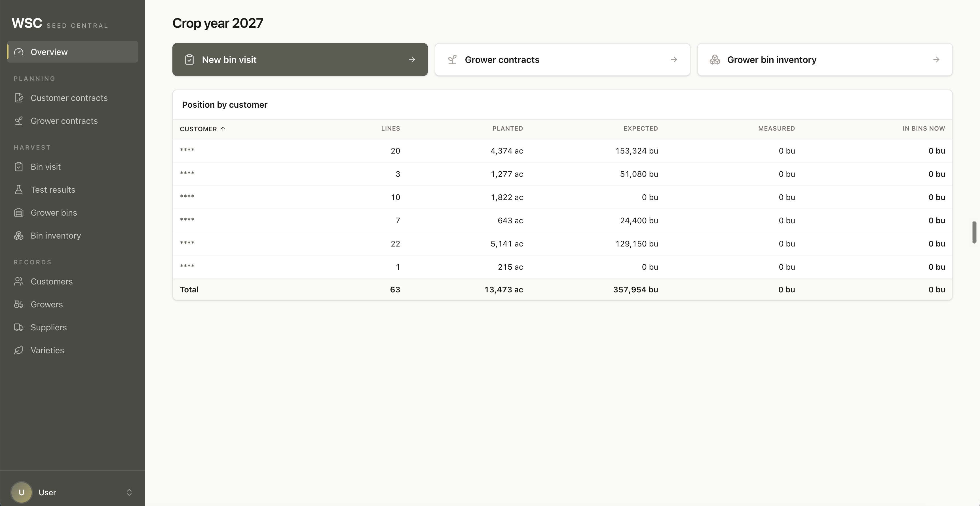Image resolution: width=980 pixels, height=506 pixels.
Task: Click the customer row with 4,374 ac planted
Action: pos(562,151)
